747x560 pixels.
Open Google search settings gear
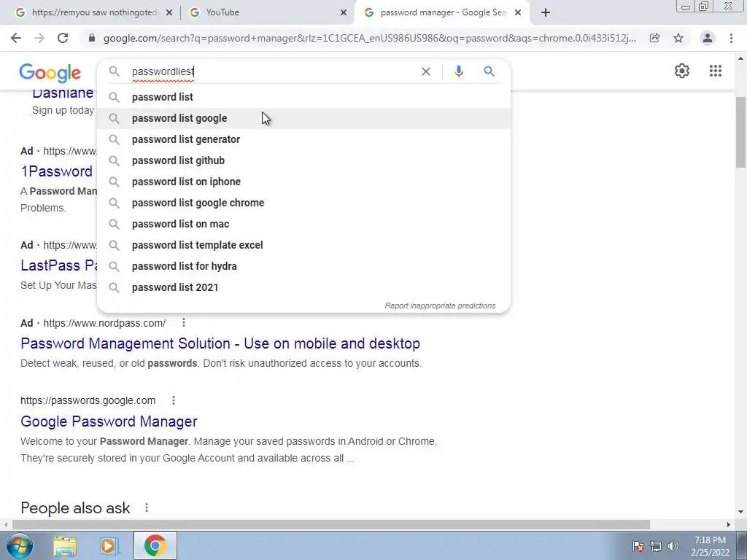682,71
